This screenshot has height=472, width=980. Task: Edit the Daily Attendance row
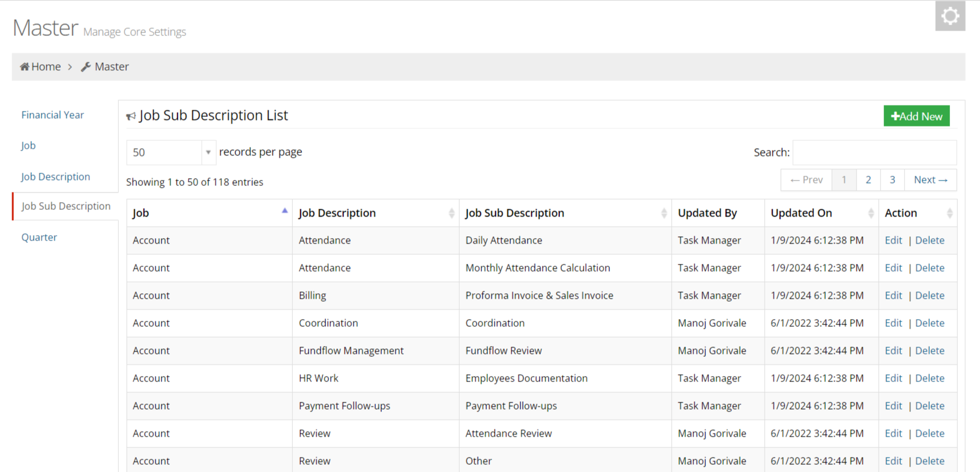[x=893, y=240]
